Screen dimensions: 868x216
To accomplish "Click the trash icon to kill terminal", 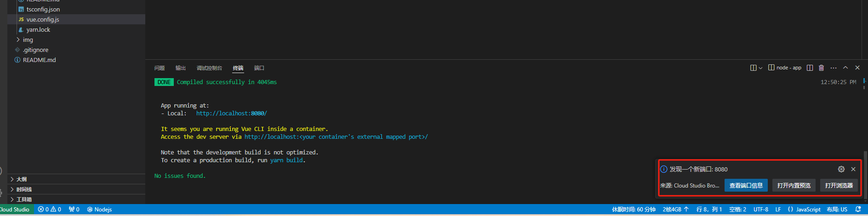I will tap(821, 68).
